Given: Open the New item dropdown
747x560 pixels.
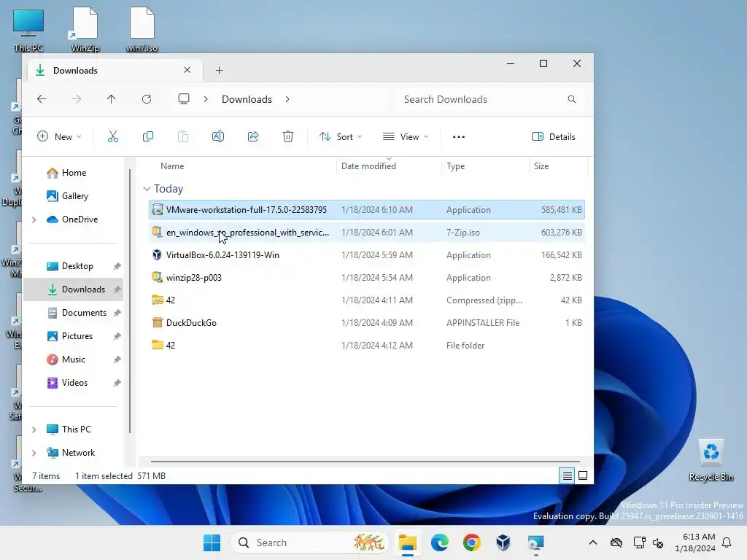Looking at the screenshot, I should [59, 136].
